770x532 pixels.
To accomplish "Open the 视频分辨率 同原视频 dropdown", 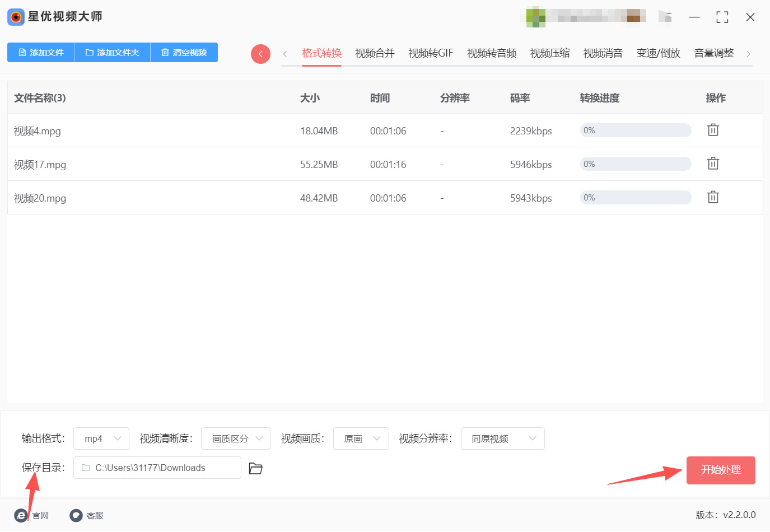I will [x=502, y=438].
